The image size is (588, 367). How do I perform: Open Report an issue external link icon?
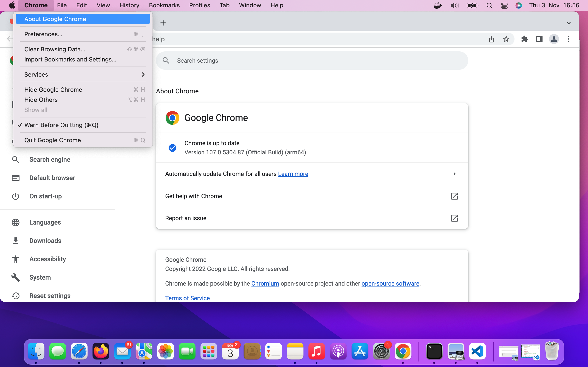454,218
